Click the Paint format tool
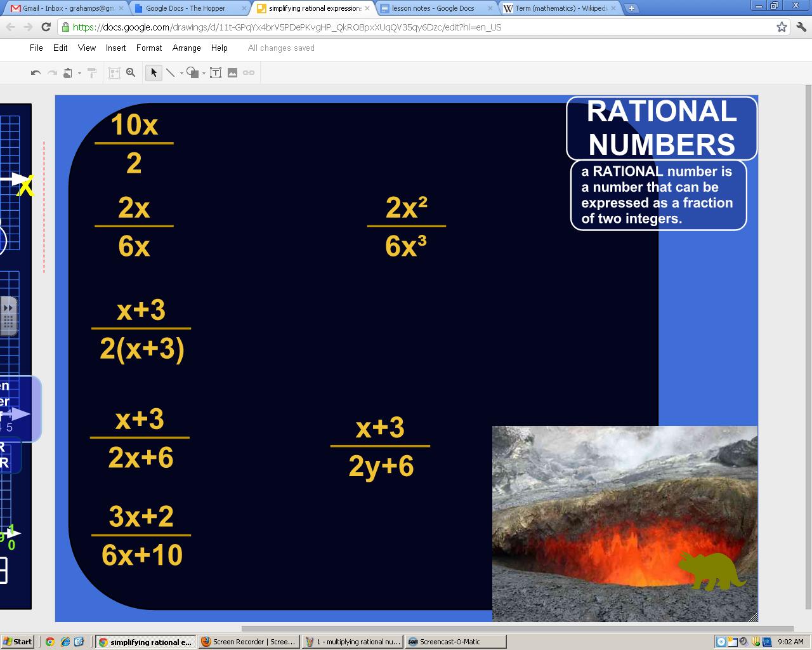Viewport: 812px width, 650px height. pos(91,72)
